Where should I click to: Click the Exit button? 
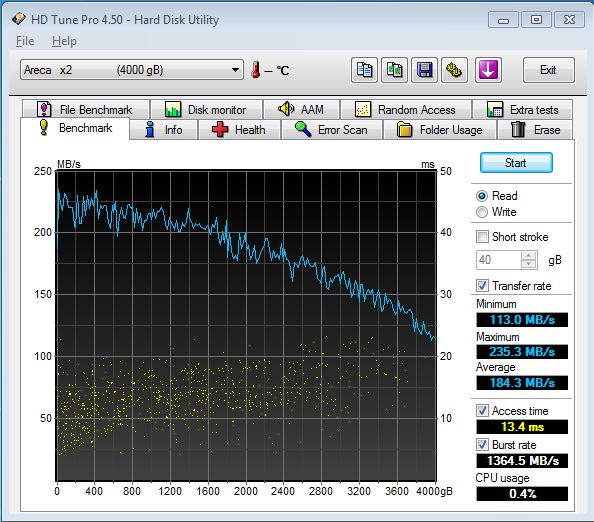coord(548,70)
